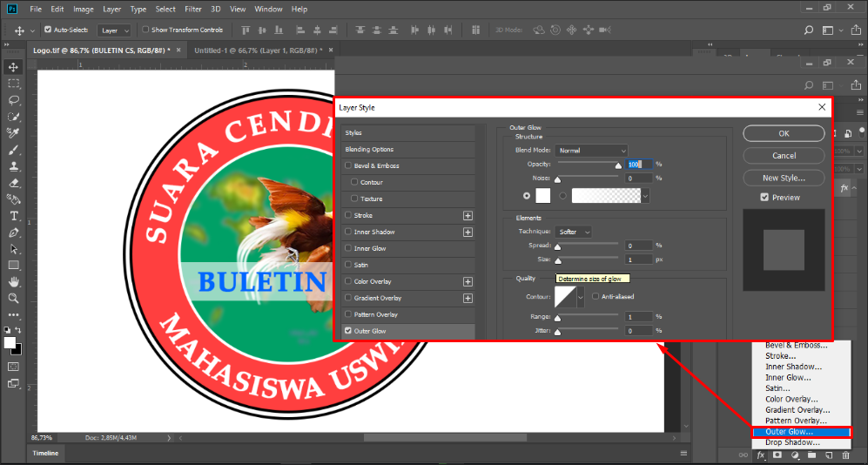Select the Move tool in the toolbox
This screenshot has height=465, width=868.
click(x=13, y=68)
